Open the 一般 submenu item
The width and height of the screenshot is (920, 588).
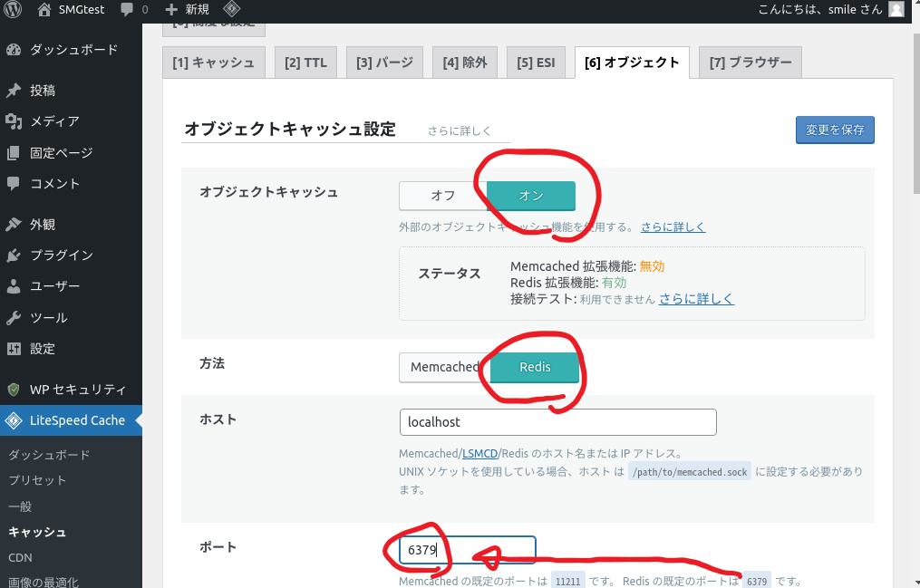[20, 506]
